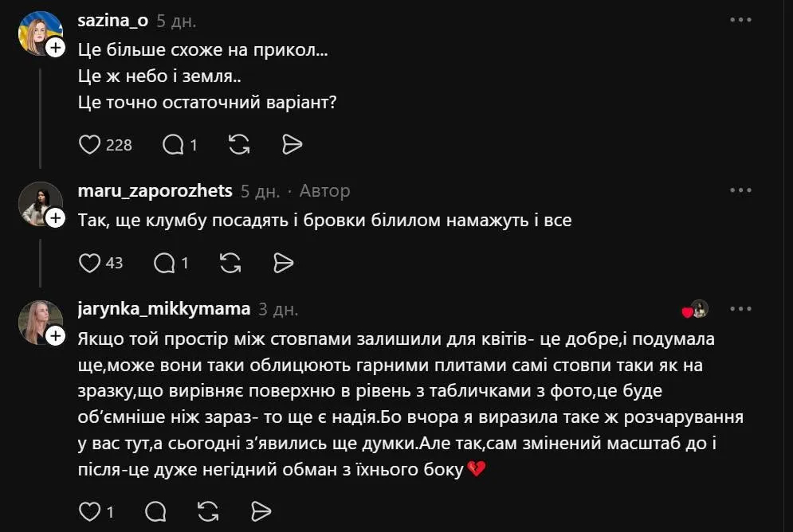Like maru_zaporozhets's reply with heart icon
793x532 pixels.
point(89,263)
